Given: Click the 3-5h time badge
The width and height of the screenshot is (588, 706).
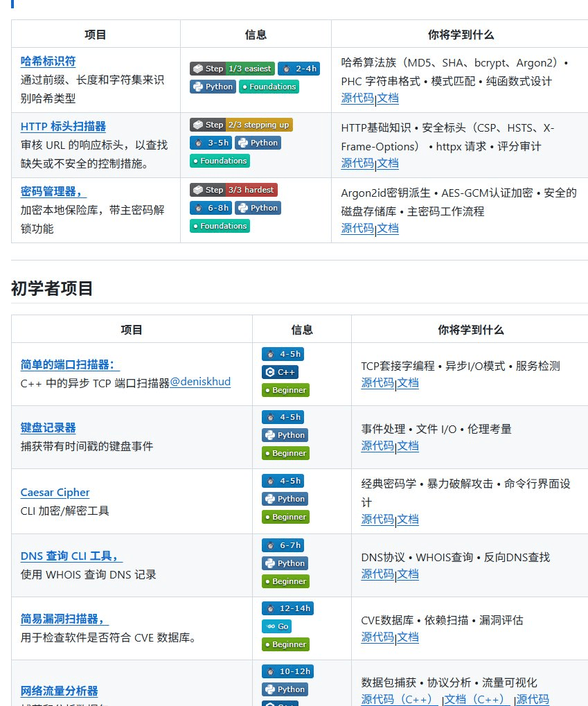Looking at the screenshot, I should coord(211,143).
